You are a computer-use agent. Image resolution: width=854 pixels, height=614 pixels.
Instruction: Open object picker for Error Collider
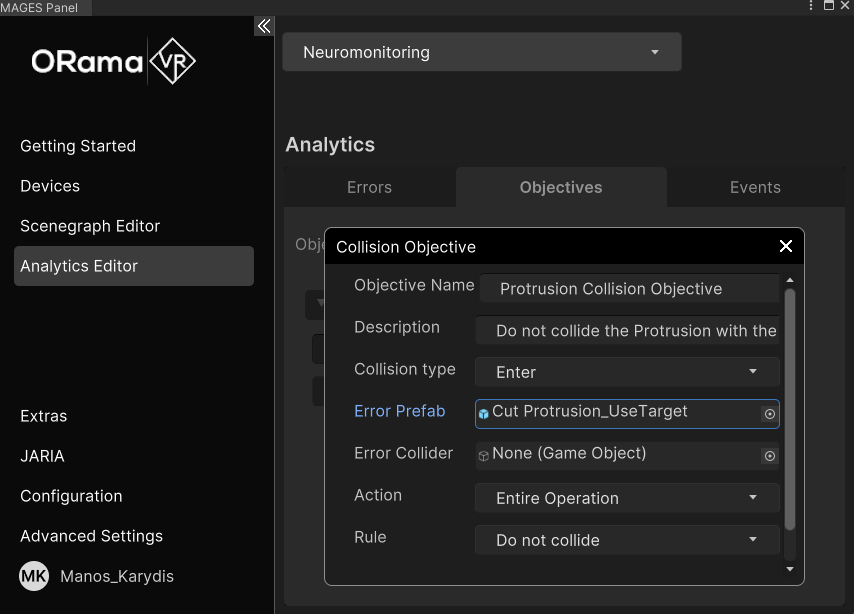(769, 456)
